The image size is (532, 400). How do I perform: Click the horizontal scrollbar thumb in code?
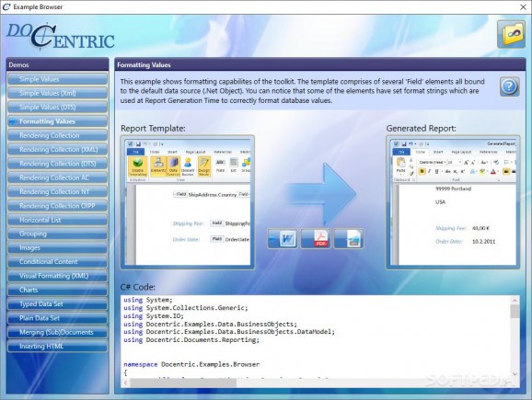point(183,383)
